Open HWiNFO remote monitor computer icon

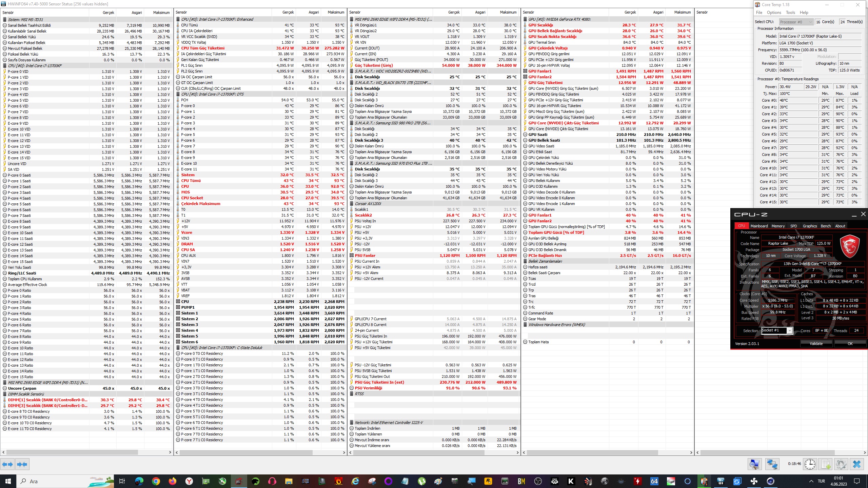tap(755, 464)
